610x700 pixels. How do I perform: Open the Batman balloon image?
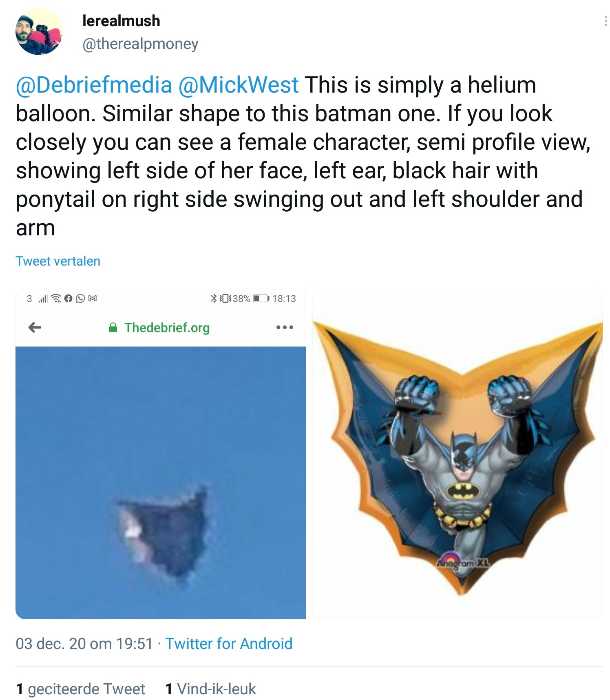coord(457,454)
